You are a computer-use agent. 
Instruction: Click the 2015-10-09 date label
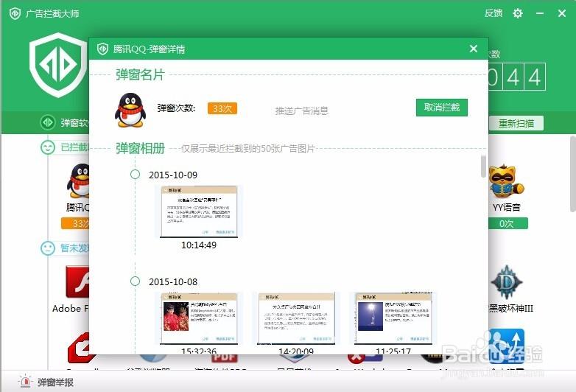click(x=173, y=175)
